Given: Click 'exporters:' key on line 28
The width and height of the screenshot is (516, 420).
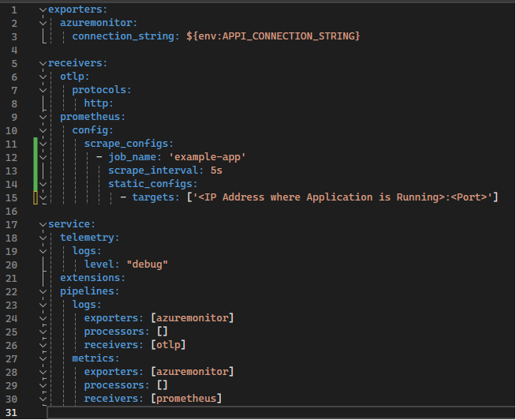Looking at the screenshot, I should click(114, 372).
